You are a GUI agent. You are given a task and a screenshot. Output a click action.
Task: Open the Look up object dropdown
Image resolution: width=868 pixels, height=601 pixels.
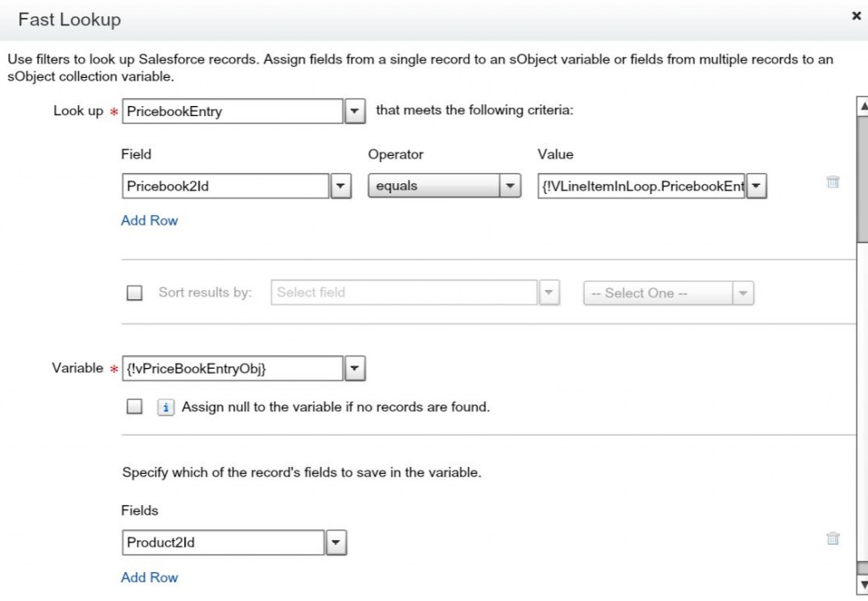[355, 111]
